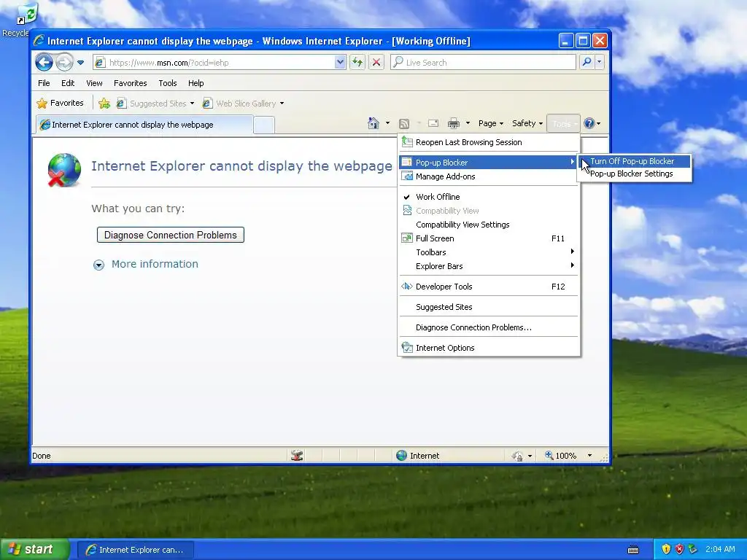Image resolution: width=747 pixels, height=560 pixels.
Task: Go back with the blue Back arrow
Action: (x=44, y=63)
